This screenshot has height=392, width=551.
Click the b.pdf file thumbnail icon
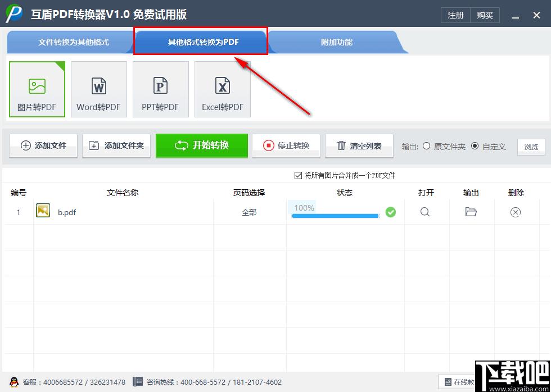[x=43, y=211]
